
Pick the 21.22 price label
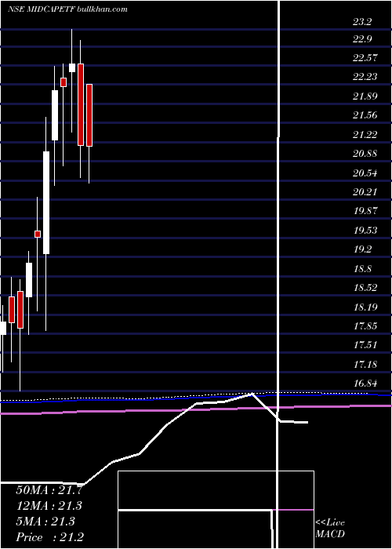pyautogui.click(x=365, y=135)
